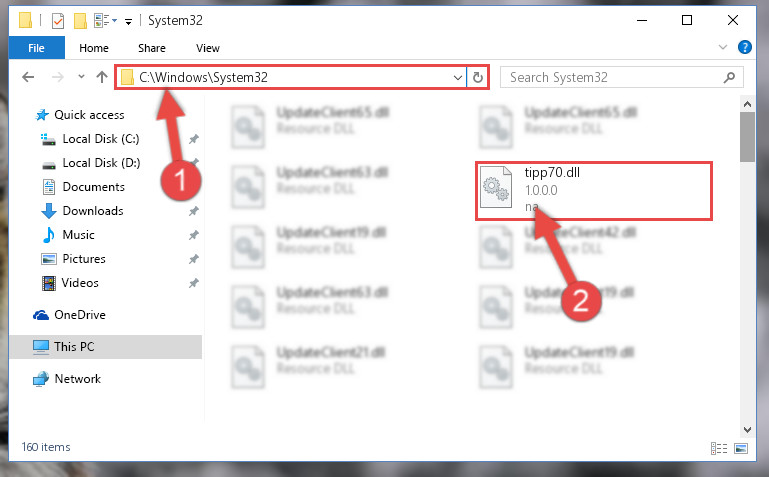Select Local Disk (C:) in sidebar
The width and height of the screenshot is (769, 477).
[101, 139]
